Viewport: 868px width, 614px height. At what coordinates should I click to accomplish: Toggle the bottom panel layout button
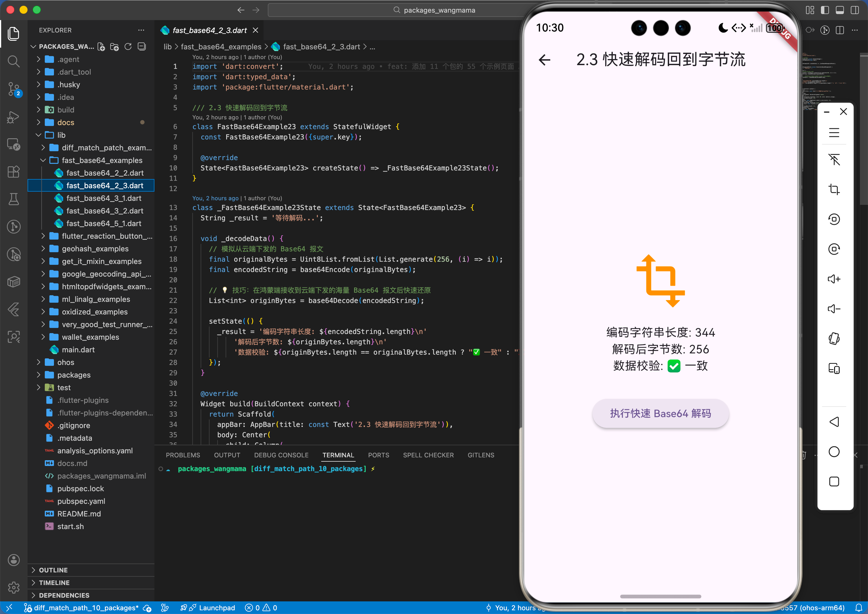point(839,10)
